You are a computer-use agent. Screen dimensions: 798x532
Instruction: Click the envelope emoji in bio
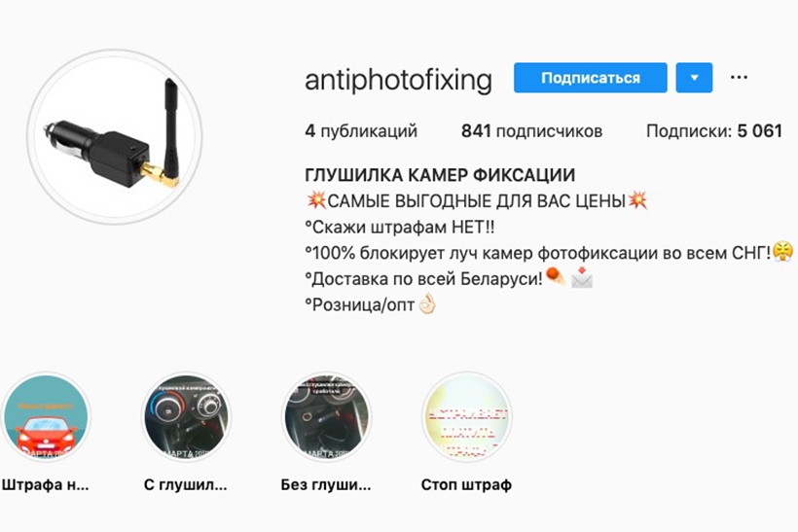coord(582,278)
